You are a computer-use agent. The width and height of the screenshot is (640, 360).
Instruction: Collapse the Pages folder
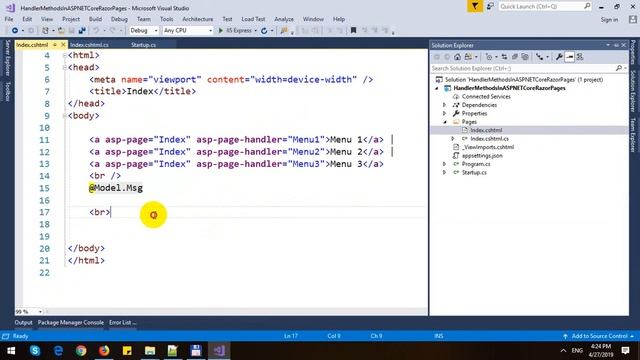(x=444, y=122)
